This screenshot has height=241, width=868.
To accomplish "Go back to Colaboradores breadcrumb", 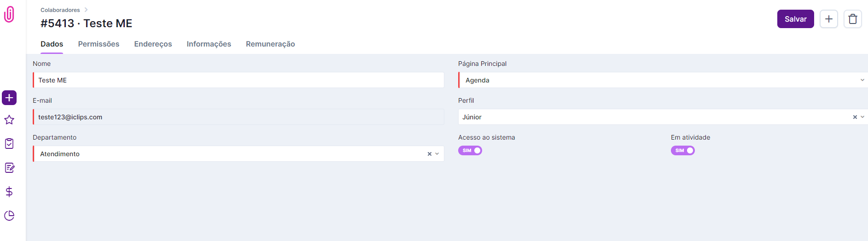I will 60,10.
